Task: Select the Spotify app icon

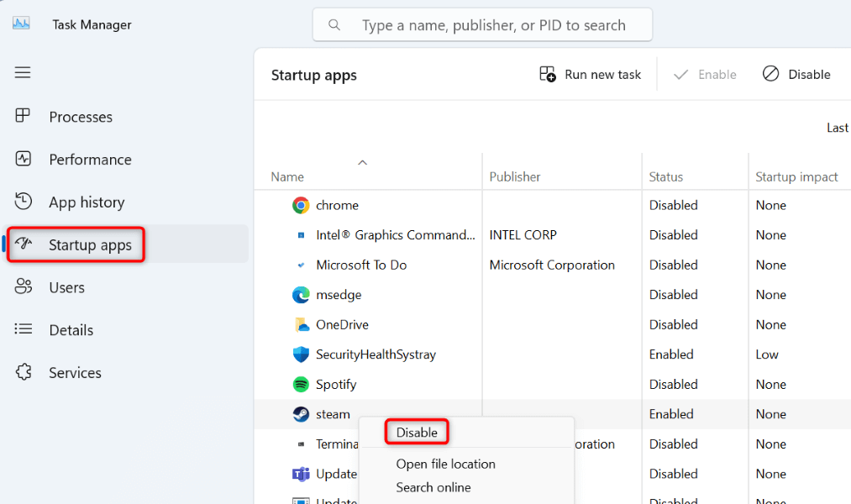Action: 301,384
